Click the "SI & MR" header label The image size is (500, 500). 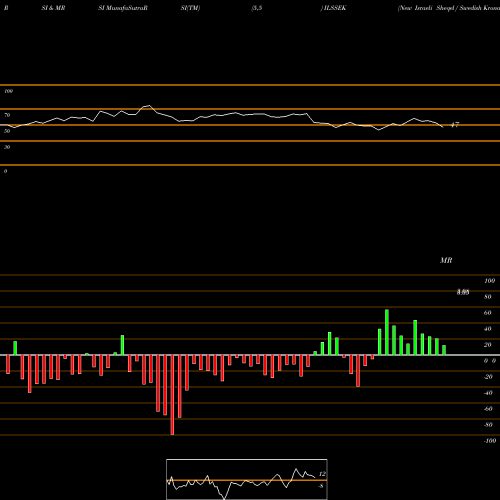click(53, 8)
